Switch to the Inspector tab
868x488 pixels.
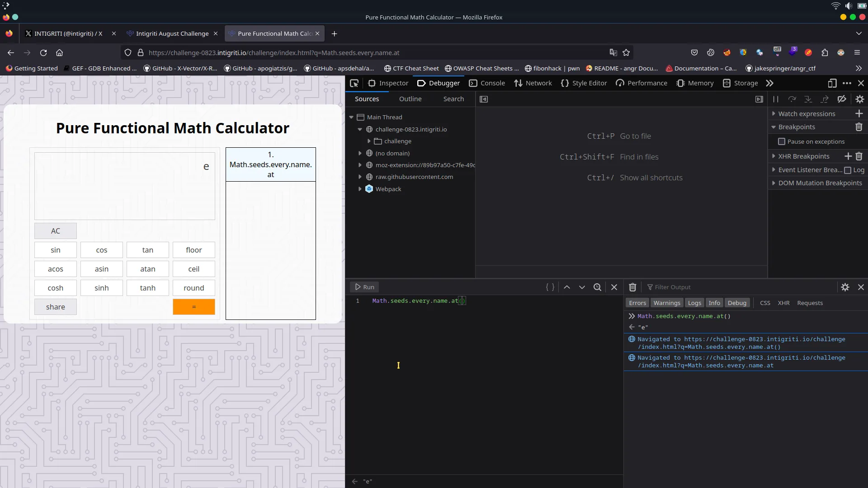pos(388,83)
